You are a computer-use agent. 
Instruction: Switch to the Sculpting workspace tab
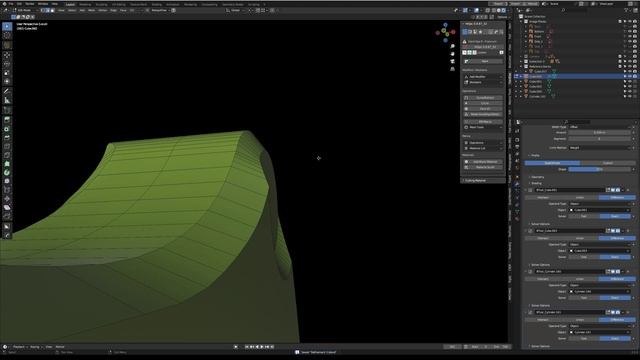click(101, 4)
